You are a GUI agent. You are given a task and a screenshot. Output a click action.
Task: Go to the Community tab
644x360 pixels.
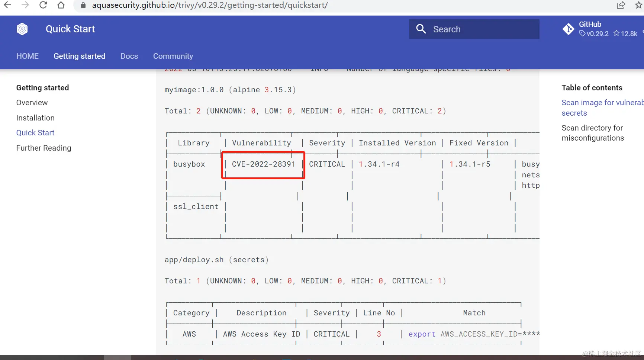pyautogui.click(x=173, y=56)
